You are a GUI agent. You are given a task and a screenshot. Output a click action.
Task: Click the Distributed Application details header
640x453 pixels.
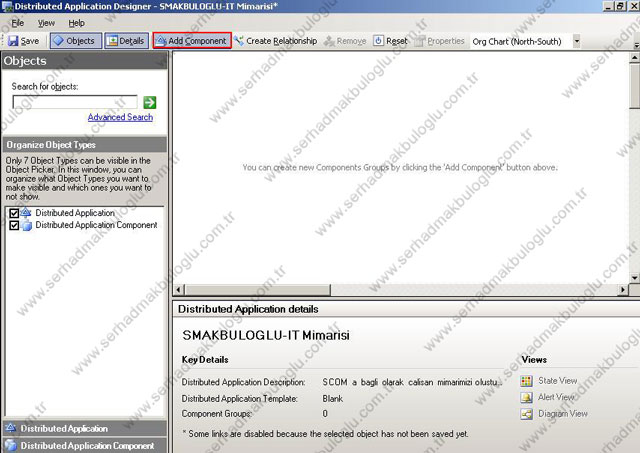(x=248, y=309)
